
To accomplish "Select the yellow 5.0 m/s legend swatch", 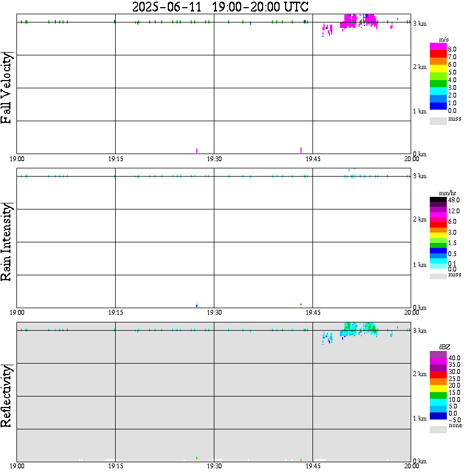I will pos(438,69).
